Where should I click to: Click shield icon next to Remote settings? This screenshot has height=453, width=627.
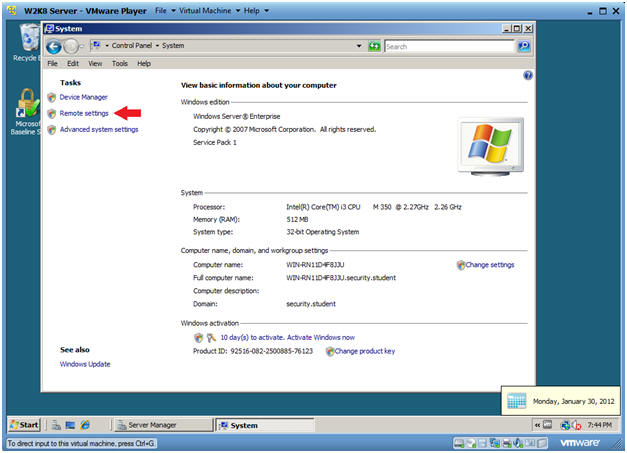point(52,114)
